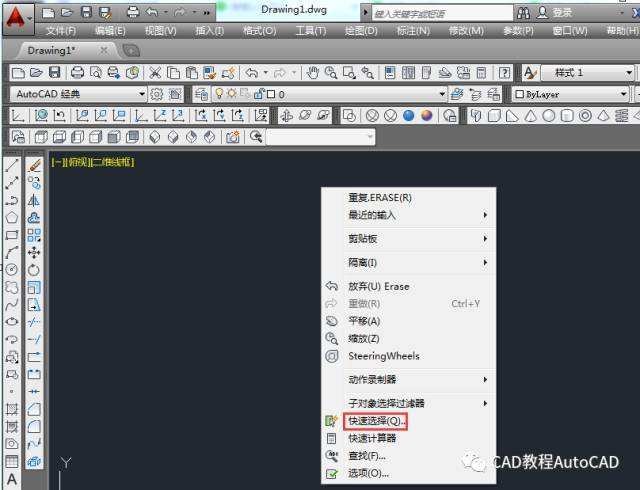Open the 文件(F) menu
Screen dimensions: 640x490
(x=61, y=31)
